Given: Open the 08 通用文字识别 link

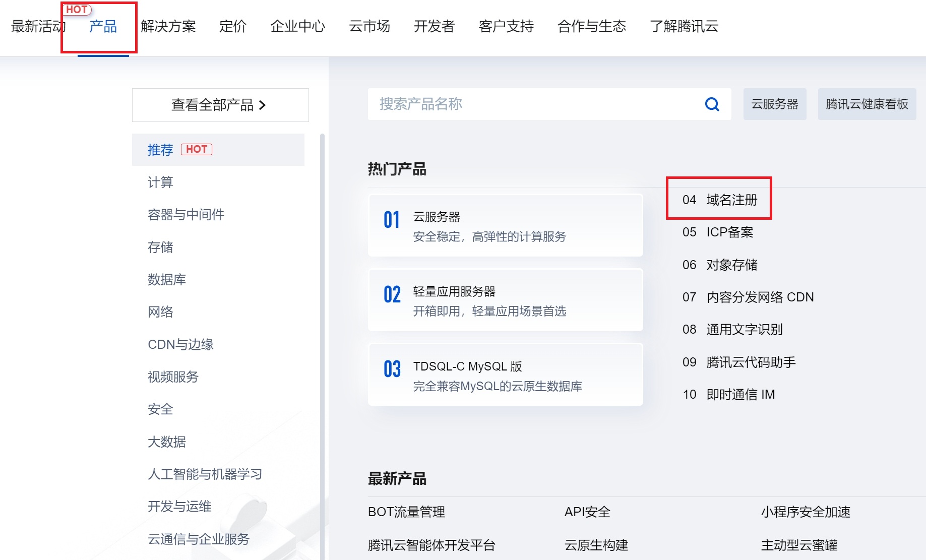Looking at the screenshot, I should (x=732, y=330).
